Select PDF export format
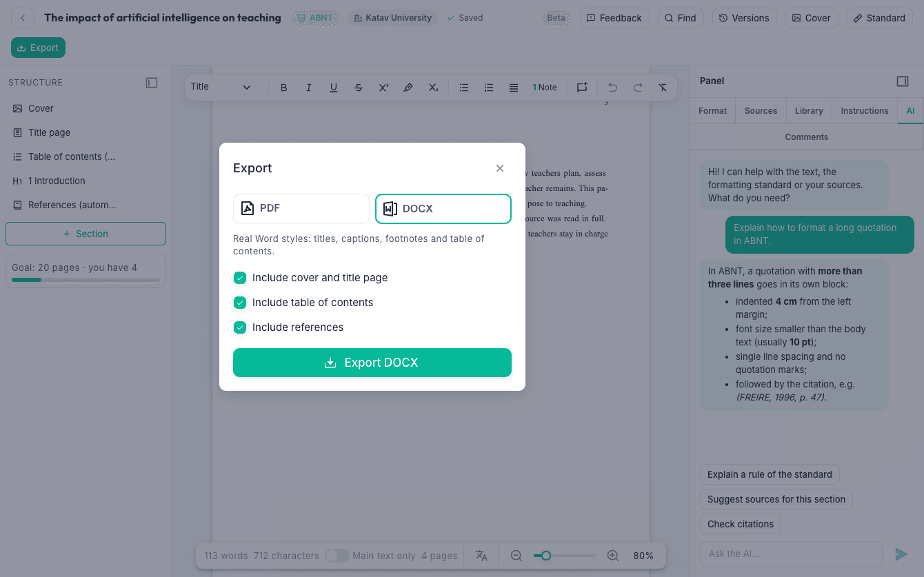 pos(301,209)
